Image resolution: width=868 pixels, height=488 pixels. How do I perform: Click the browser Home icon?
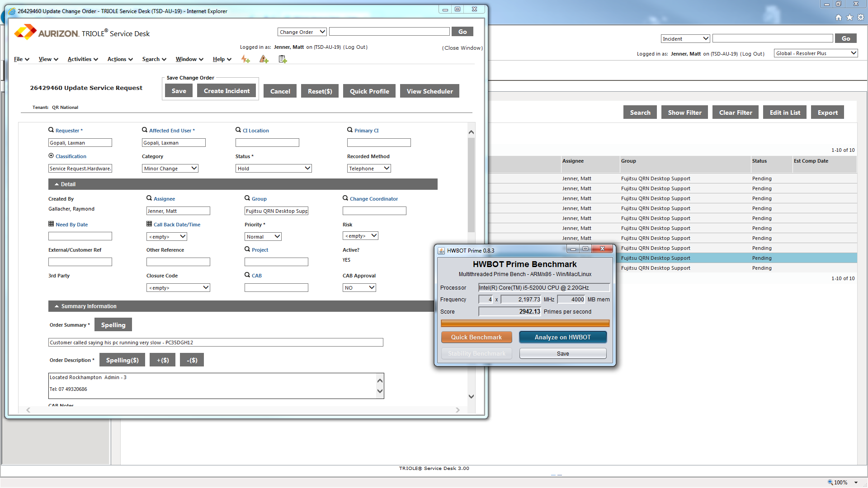(839, 18)
